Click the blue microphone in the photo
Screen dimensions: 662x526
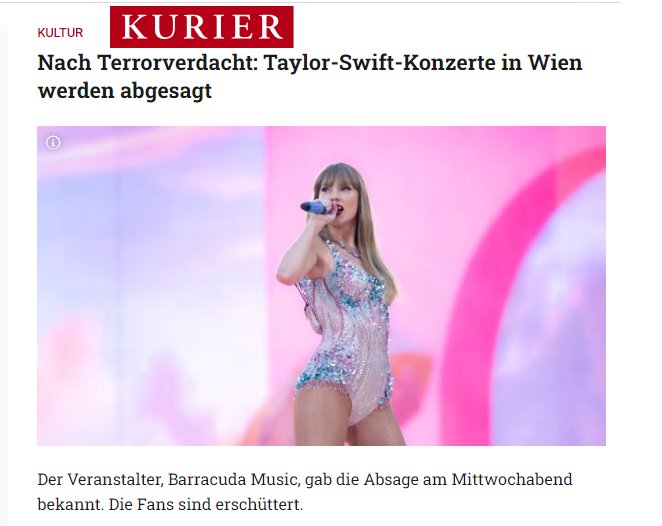316,207
